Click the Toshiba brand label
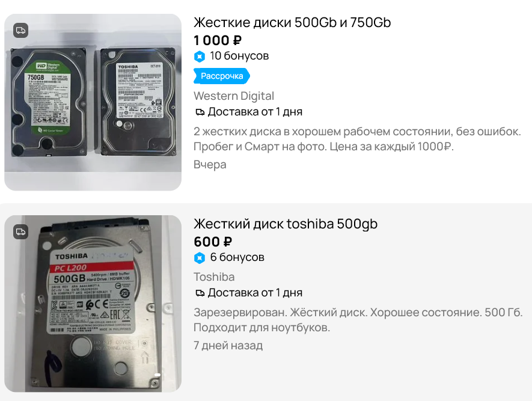532x401 pixels. click(x=214, y=277)
